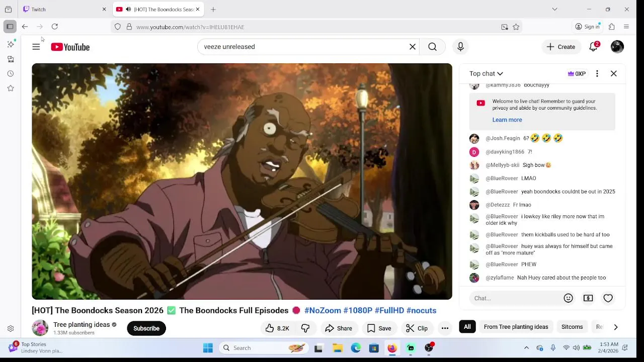Share the Boondocks video
Screen dimensions: 644x362
[339, 328]
